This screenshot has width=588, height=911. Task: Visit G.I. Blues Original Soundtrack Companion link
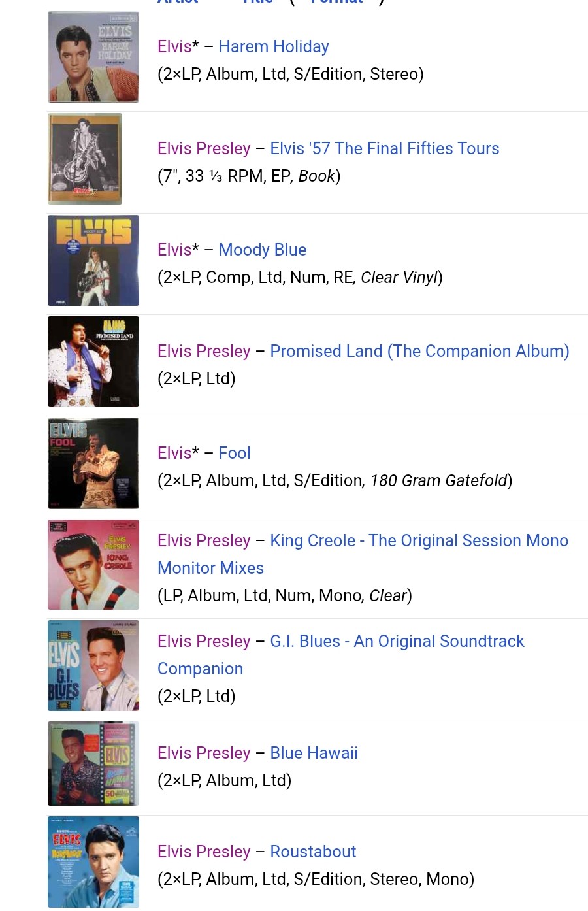coord(397,641)
